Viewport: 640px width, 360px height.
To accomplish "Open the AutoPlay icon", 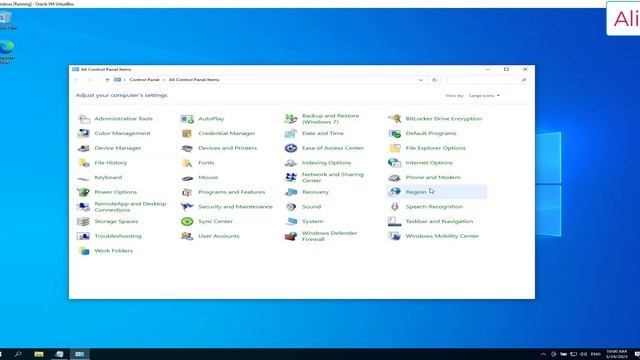I will tap(187, 119).
